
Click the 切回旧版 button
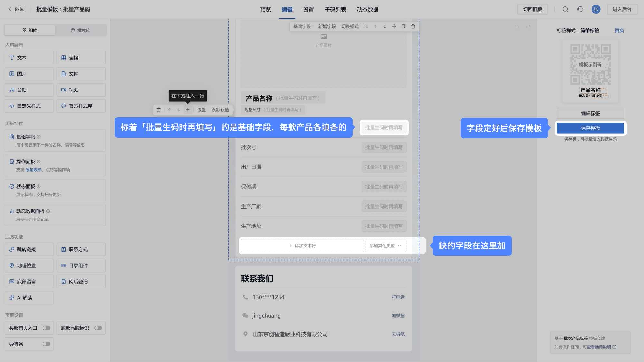point(533,9)
